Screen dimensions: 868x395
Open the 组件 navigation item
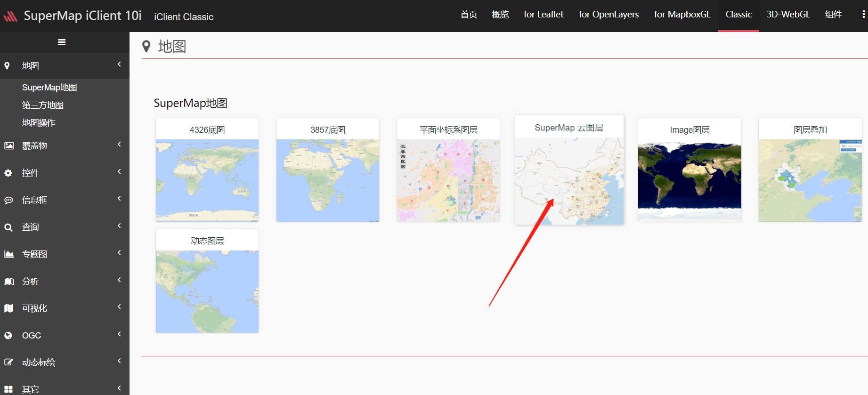click(833, 15)
